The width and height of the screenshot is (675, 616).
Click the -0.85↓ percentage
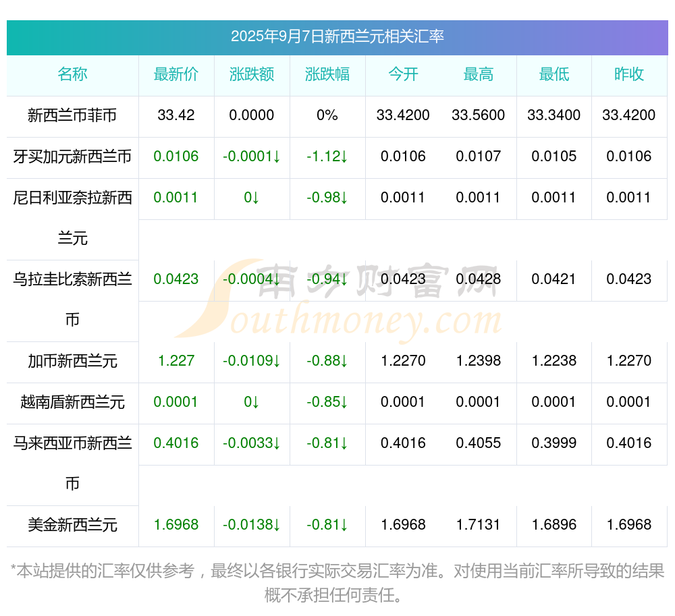(327, 402)
